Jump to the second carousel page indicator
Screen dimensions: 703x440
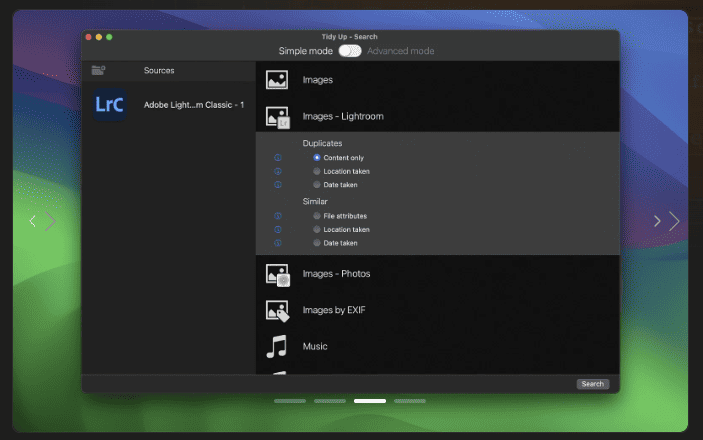330,401
